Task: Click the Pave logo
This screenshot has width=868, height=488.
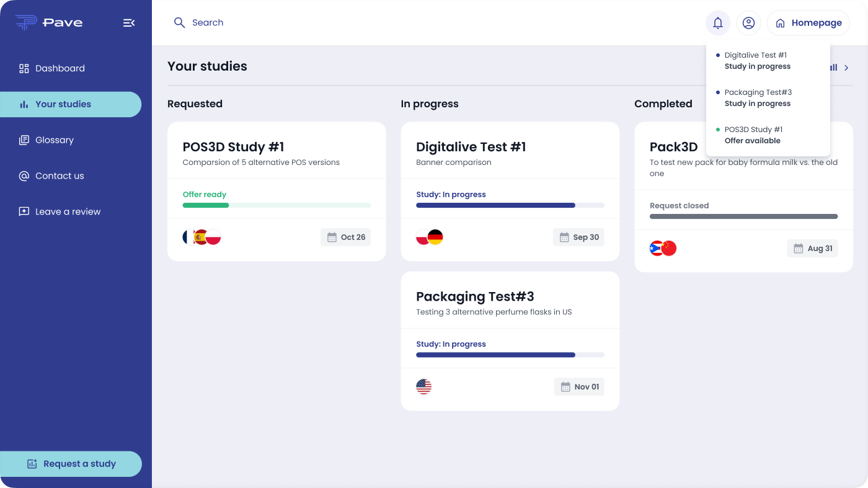Action: click(x=49, y=22)
